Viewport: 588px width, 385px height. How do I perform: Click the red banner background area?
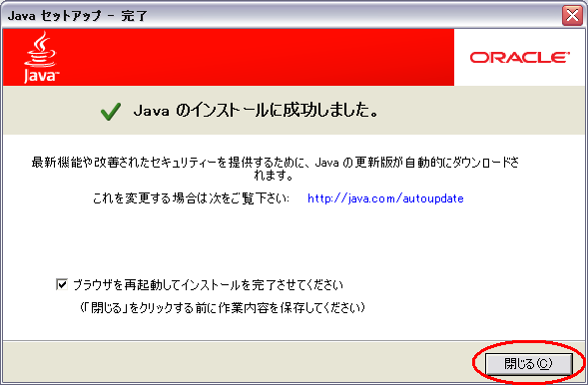click(255, 57)
